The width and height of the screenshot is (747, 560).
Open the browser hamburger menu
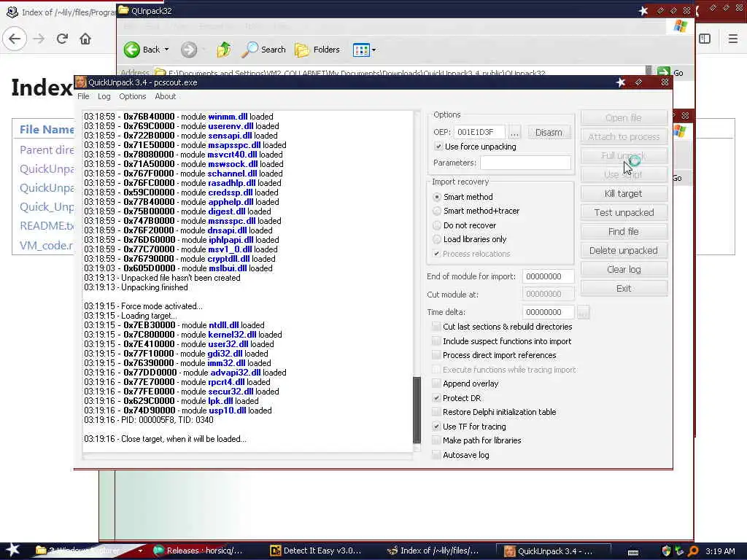tap(733, 39)
